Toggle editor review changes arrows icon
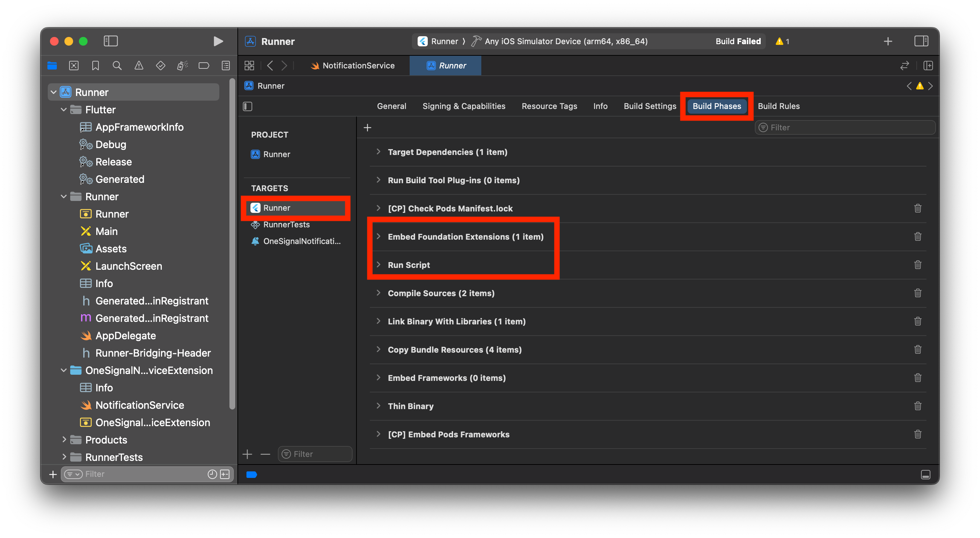 [904, 66]
